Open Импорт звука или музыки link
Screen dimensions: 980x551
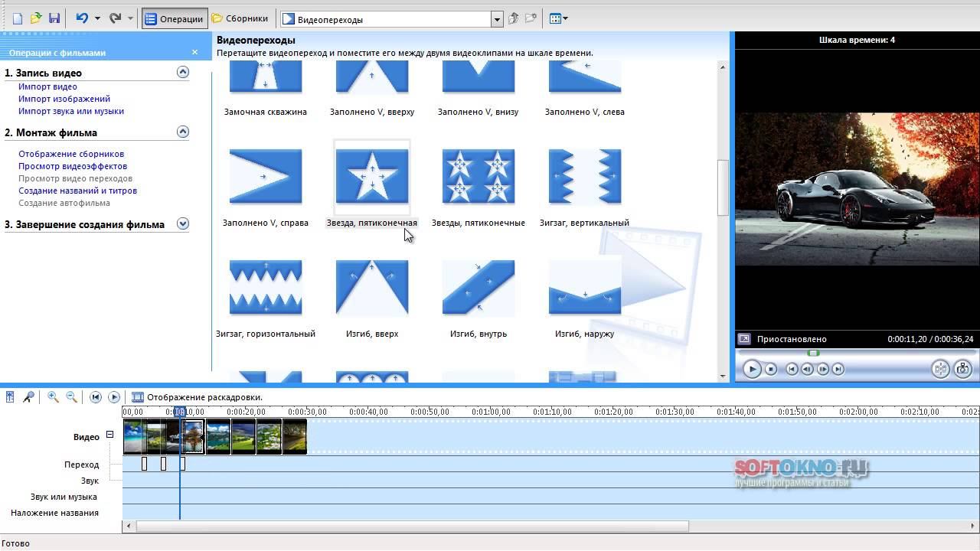pos(71,111)
